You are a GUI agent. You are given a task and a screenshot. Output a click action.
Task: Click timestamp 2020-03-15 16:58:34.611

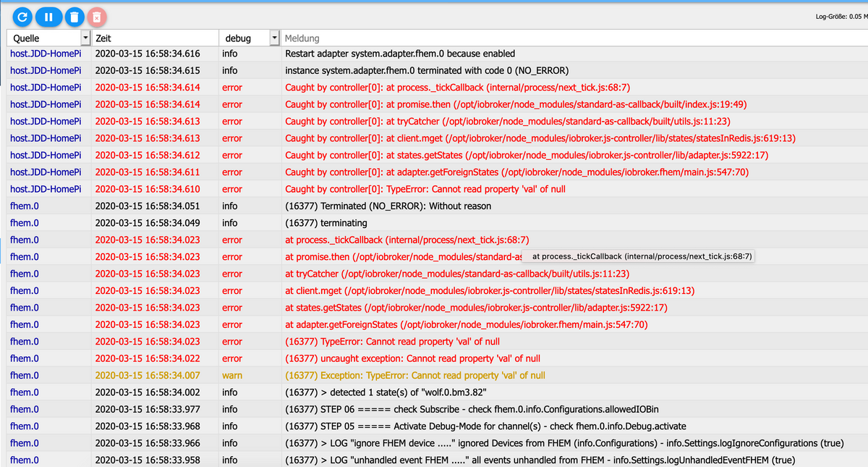coord(148,172)
